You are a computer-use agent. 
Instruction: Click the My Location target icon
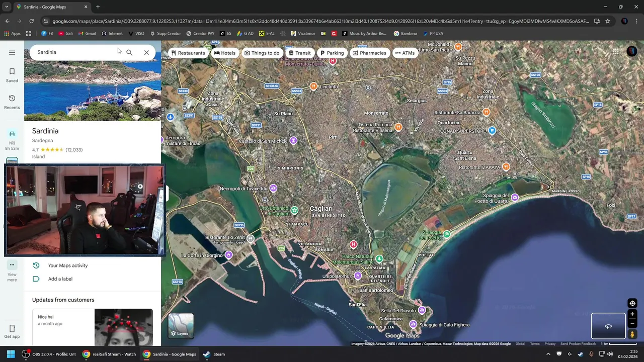tap(632, 303)
